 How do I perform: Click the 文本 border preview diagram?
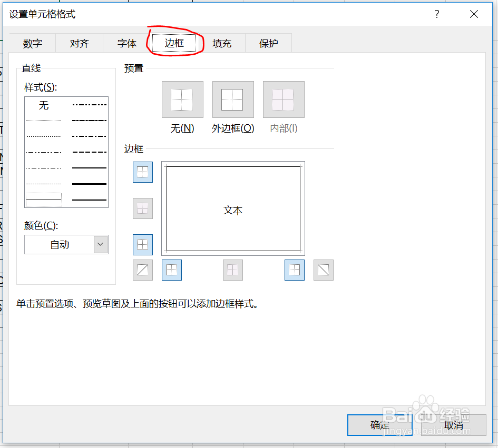(233, 208)
